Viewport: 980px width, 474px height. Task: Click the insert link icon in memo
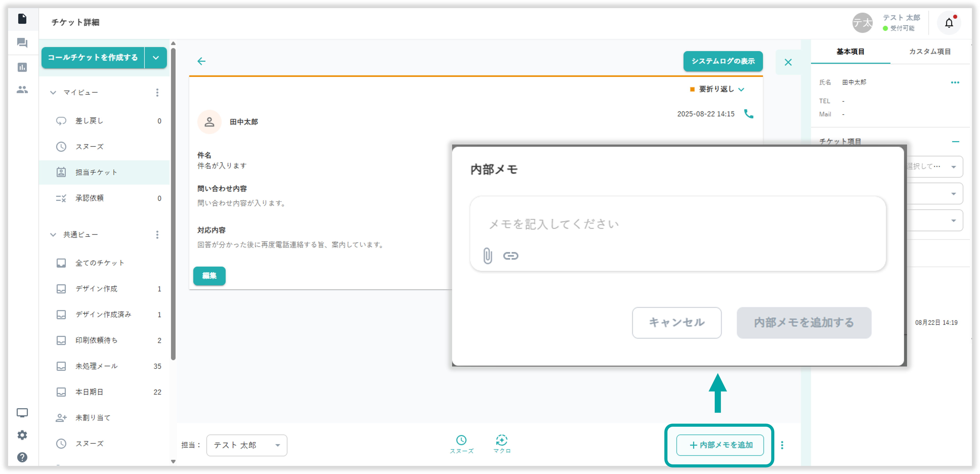(511, 256)
